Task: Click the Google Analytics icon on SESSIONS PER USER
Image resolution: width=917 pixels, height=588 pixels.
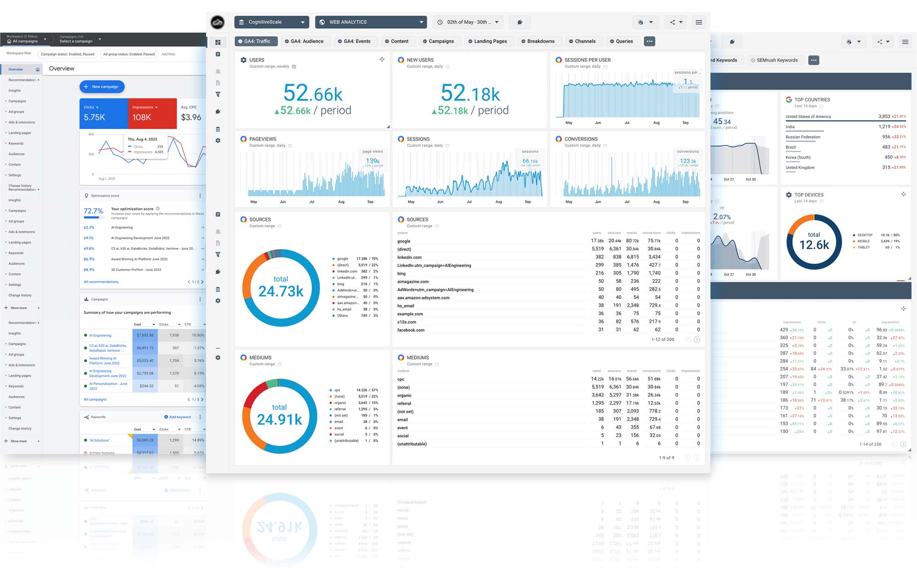Action: (559, 60)
